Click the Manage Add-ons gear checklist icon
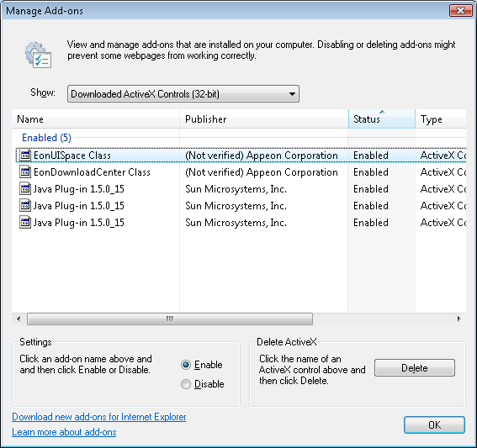This screenshot has width=477, height=448. coord(39,55)
